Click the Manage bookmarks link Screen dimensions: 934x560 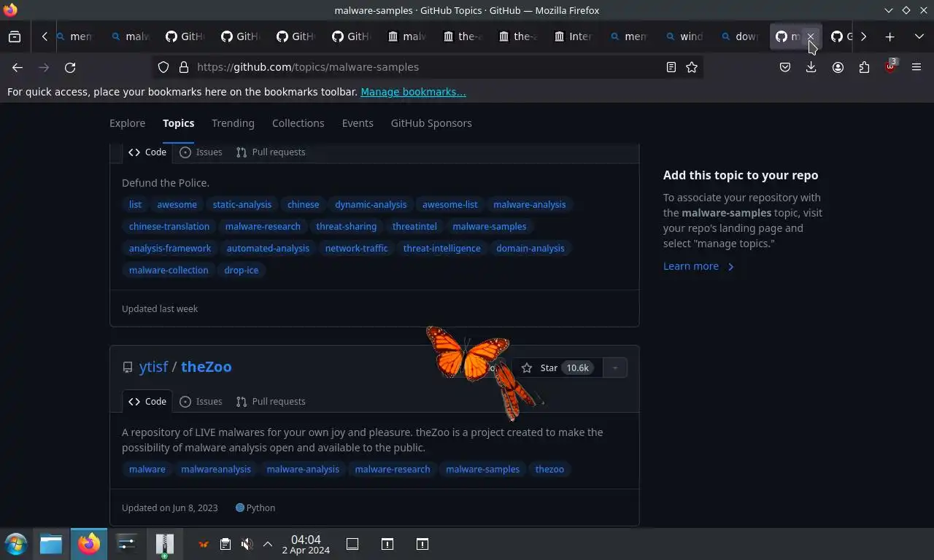413,92
